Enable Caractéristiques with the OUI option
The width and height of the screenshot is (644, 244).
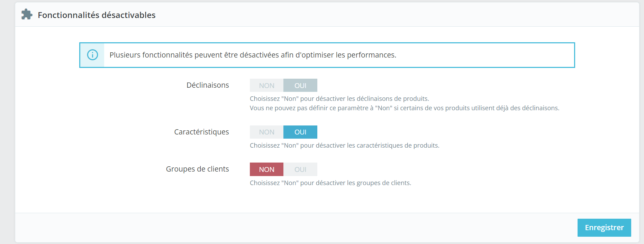[x=300, y=132]
